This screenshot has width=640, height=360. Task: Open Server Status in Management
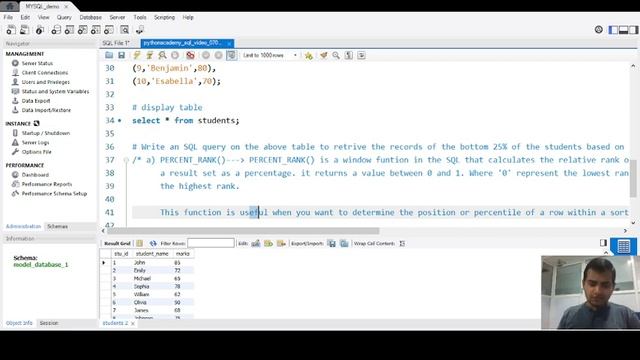click(x=37, y=63)
